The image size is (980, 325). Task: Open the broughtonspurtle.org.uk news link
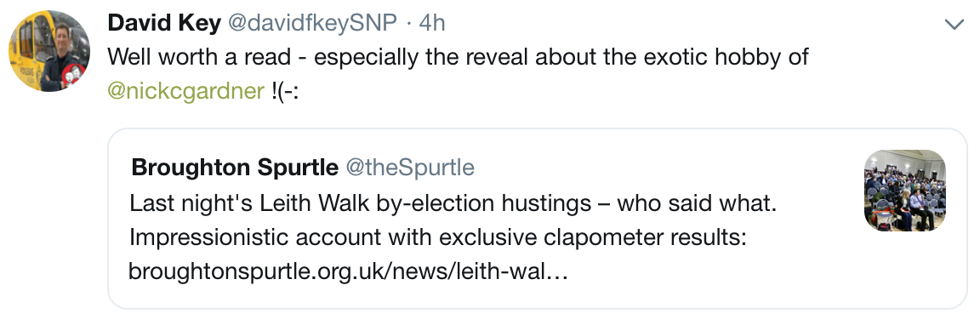(347, 271)
